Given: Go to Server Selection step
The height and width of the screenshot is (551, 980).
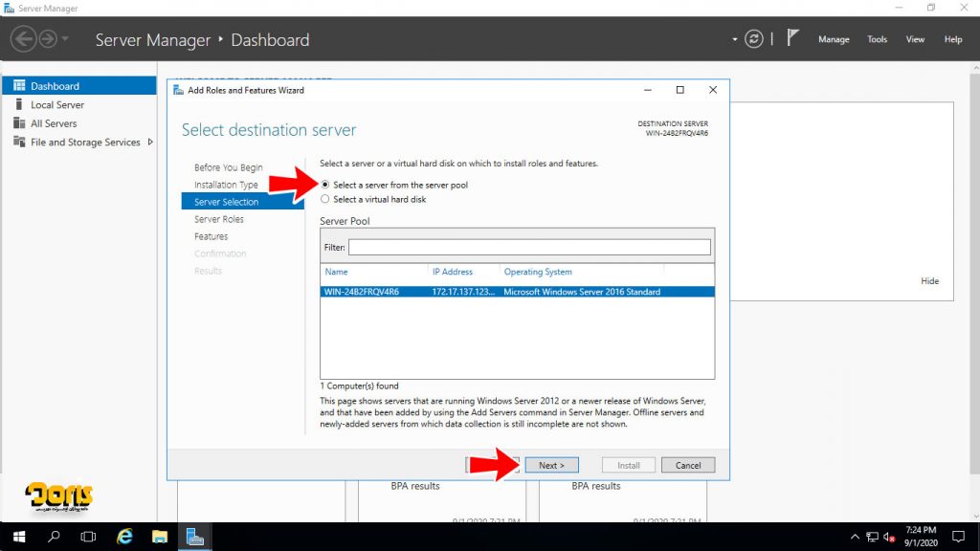Looking at the screenshot, I should pyautogui.click(x=242, y=202).
